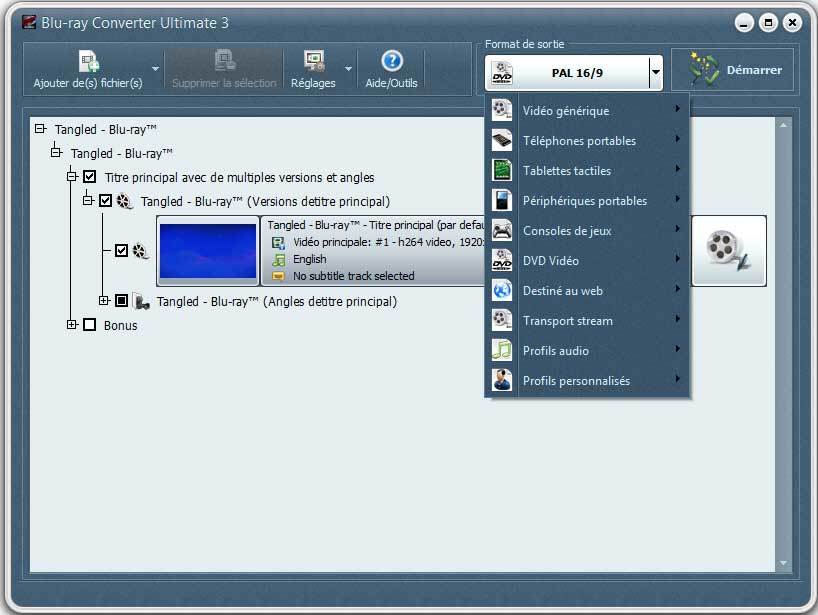818x615 pixels.
Task: Select the 'Bonus' row label
Action: tap(121, 325)
